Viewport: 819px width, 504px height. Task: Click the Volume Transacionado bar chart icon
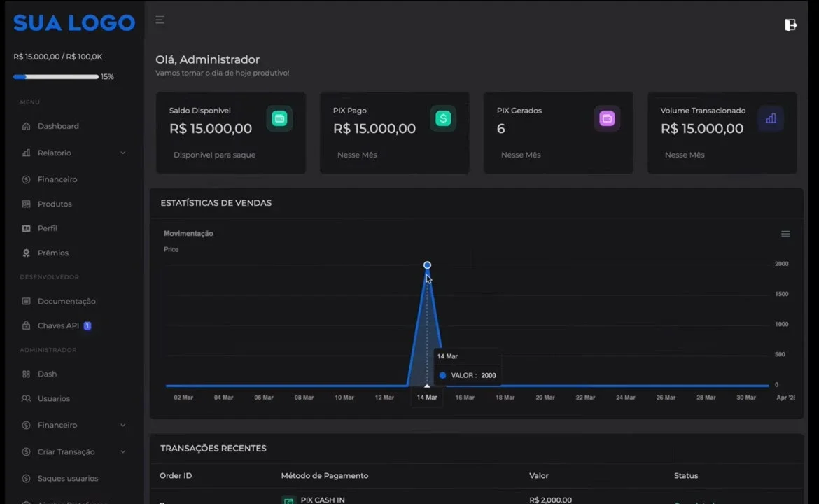(x=771, y=118)
